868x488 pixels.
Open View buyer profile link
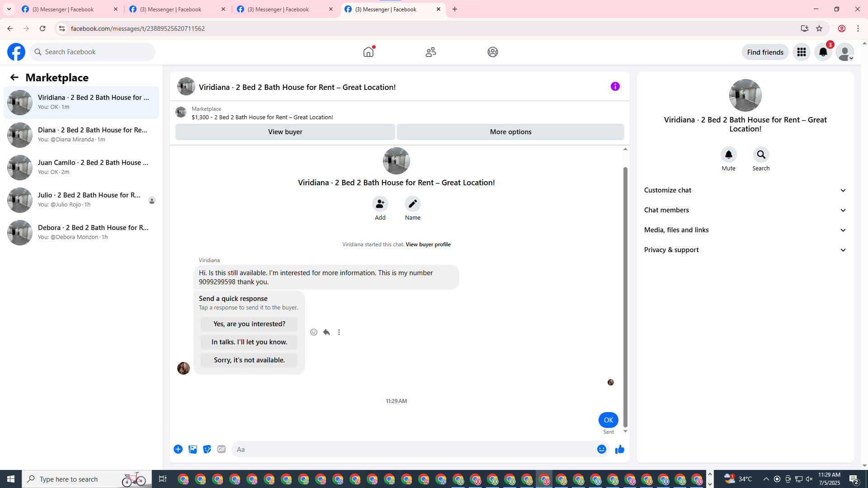pos(428,244)
